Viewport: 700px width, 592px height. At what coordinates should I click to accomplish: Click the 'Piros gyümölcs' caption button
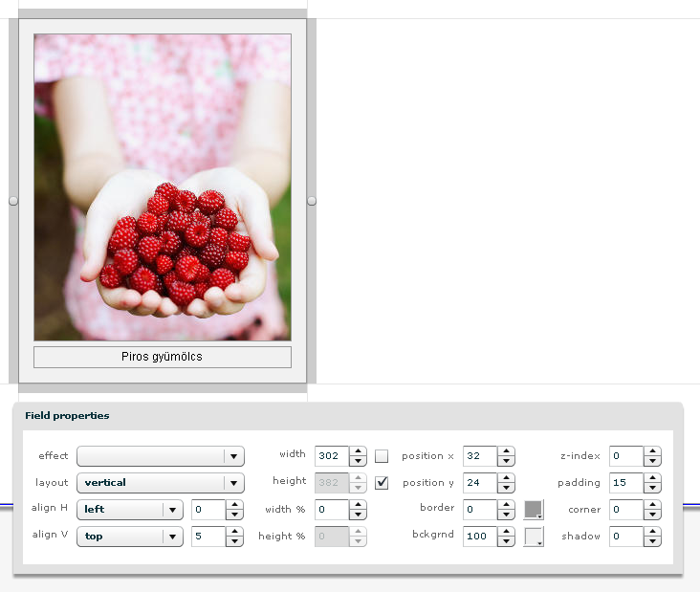click(163, 357)
